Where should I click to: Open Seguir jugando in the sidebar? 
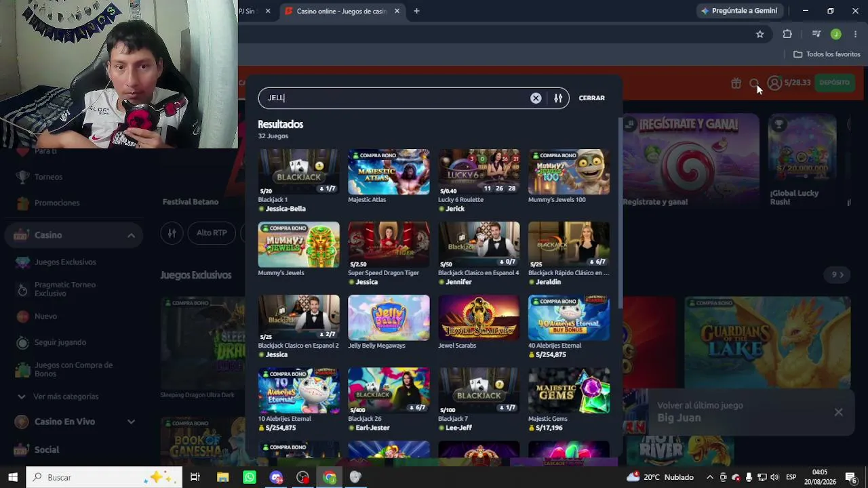[60, 342]
